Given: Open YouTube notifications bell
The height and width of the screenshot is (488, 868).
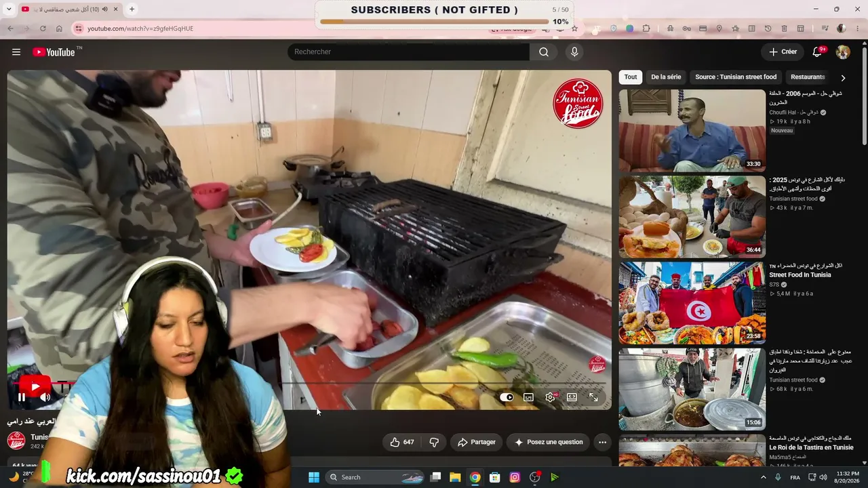Looking at the screenshot, I should click(x=817, y=52).
